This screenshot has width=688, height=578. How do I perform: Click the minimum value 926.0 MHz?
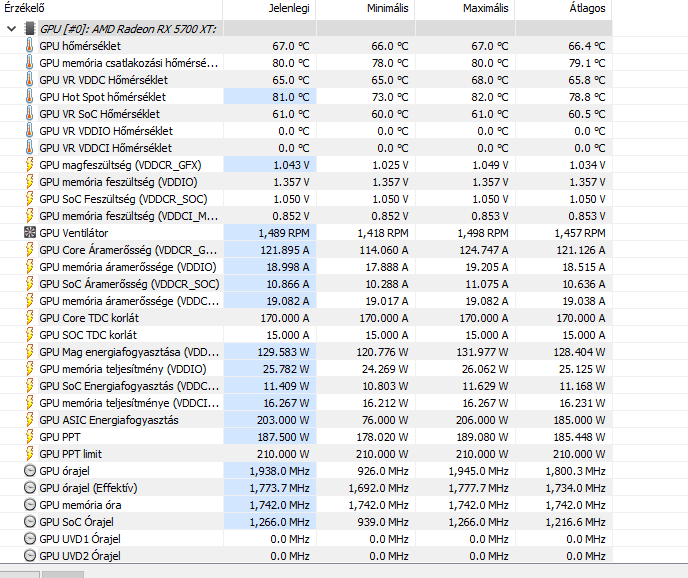click(x=383, y=471)
